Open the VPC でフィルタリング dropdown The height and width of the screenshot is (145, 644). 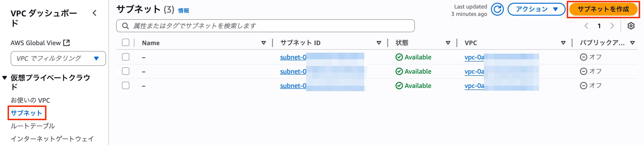[58, 58]
